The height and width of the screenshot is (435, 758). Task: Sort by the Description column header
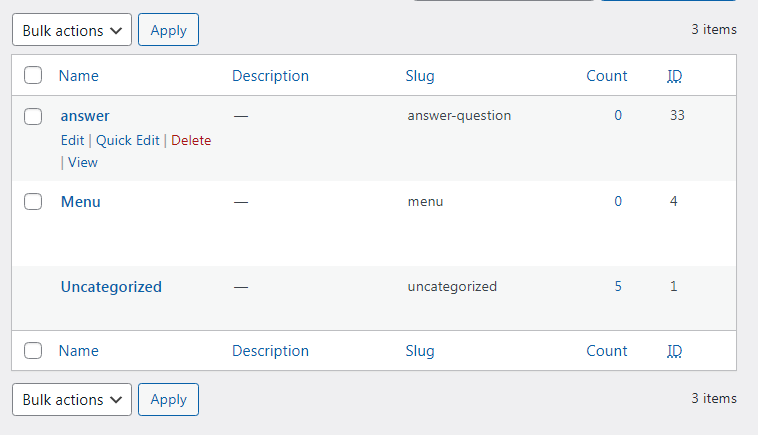pyautogui.click(x=270, y=76)
